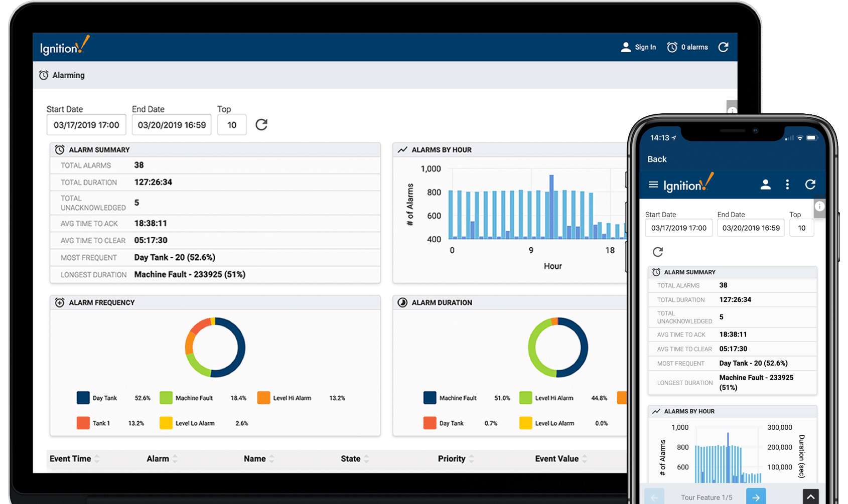Click the Day Tank legend color swatch
This screenshot has height=504, width=848.
pos(83,398)
